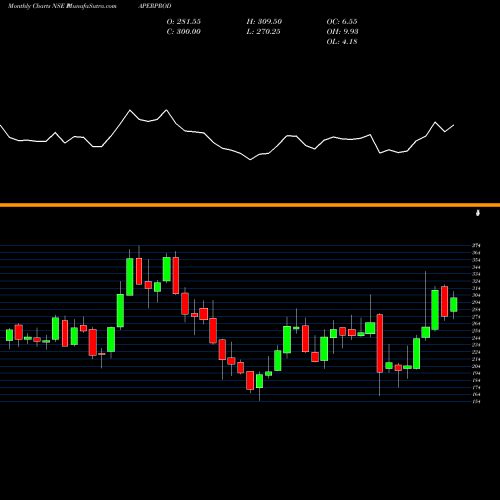Click the 314 price axis label
500x500 pixels.
(476, 288)
